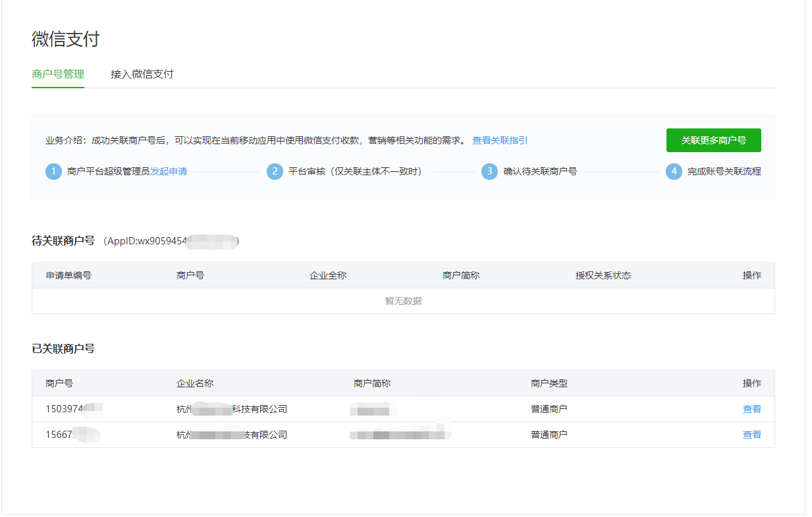The height and width of the screenshot is (517, 812).
Task: Click the 待关联商户号 section heading
Action: tap(63, 241)
